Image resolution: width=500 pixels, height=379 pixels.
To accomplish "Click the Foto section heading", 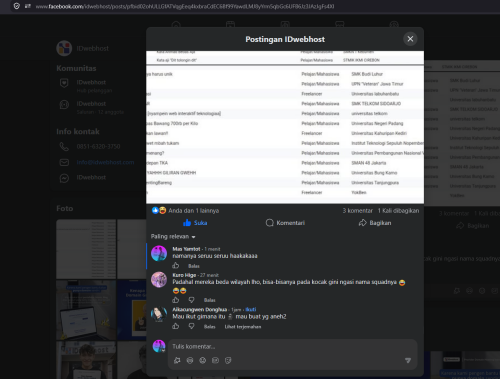I will click(x=65, y=208).
